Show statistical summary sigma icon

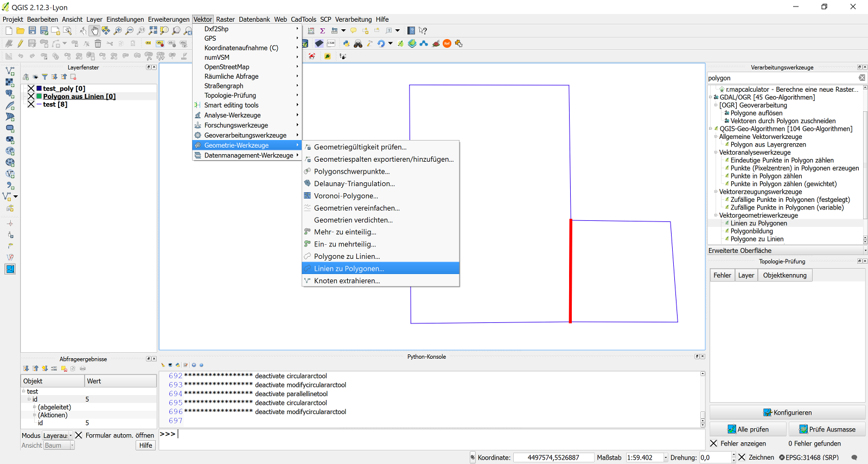(323, 31)
